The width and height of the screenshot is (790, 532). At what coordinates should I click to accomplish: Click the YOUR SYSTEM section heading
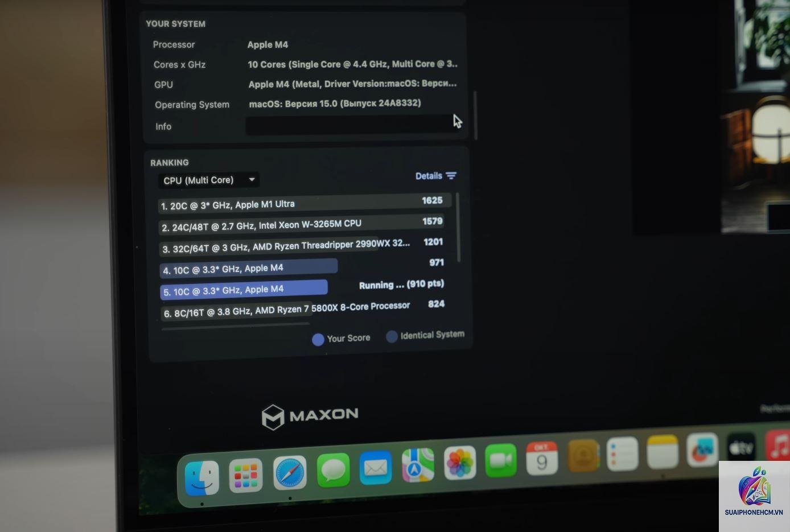pos(175,24)
